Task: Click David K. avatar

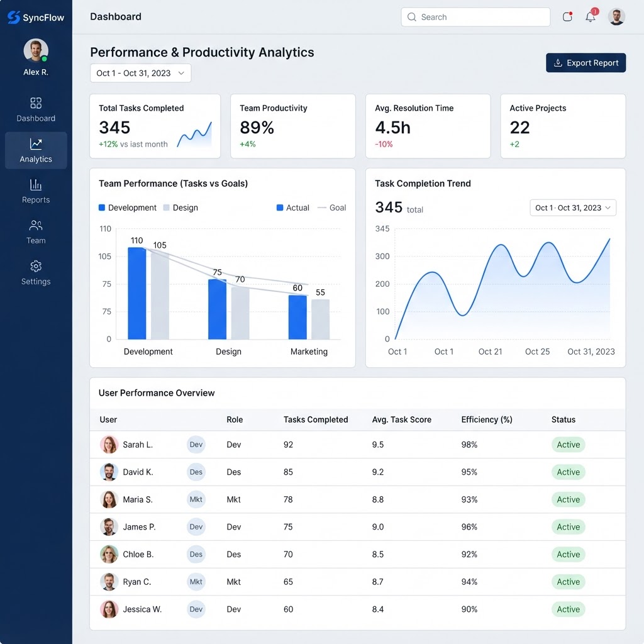Action: coord(109,472)
